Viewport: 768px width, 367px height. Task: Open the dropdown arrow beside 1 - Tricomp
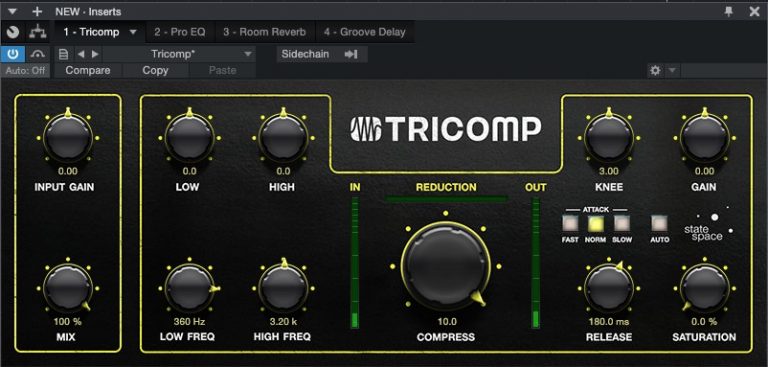point(133,32)
